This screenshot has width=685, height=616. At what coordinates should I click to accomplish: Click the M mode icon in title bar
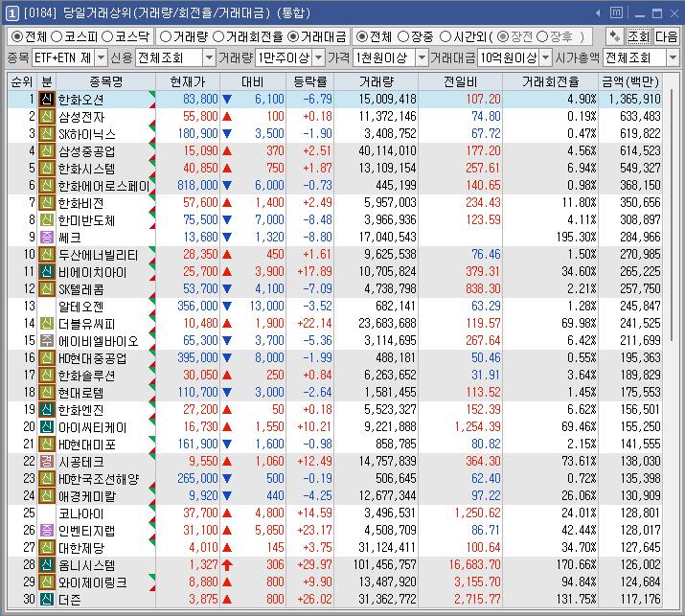(616, 13)
